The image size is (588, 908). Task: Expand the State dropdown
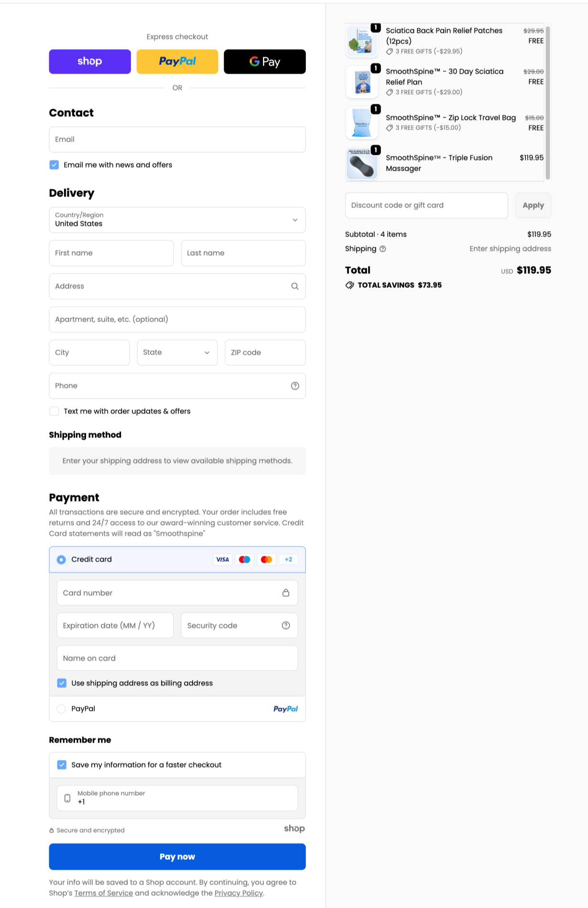coord(177,353)
